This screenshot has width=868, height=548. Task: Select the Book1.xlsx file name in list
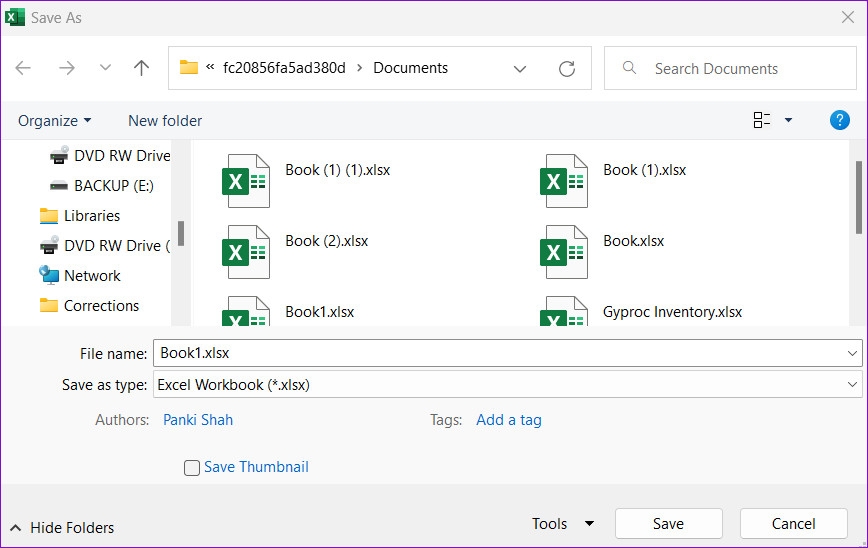[319, 312]
